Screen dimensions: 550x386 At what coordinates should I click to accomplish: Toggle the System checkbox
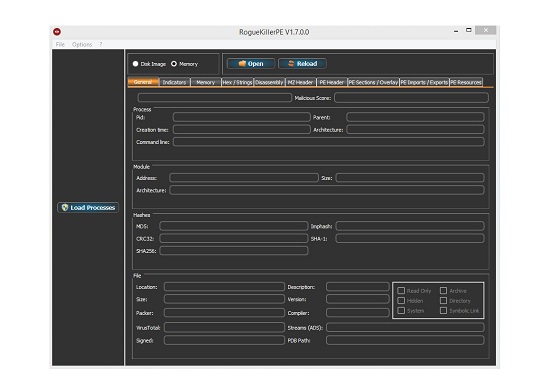pyautogui.click(x=401, y=311)
